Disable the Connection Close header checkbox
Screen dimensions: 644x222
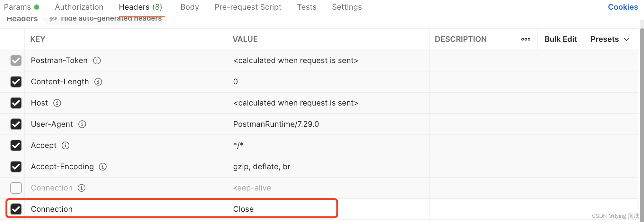(x=16, y=209)
